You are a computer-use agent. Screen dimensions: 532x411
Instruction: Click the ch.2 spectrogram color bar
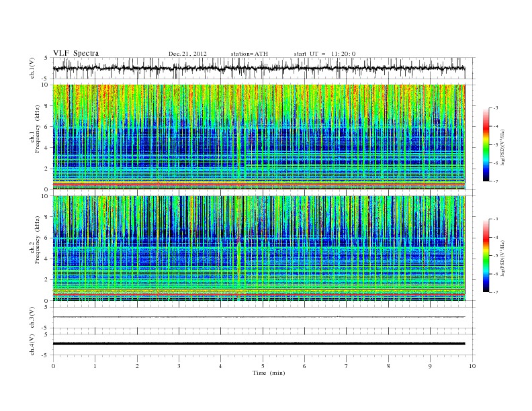[486, 256]
